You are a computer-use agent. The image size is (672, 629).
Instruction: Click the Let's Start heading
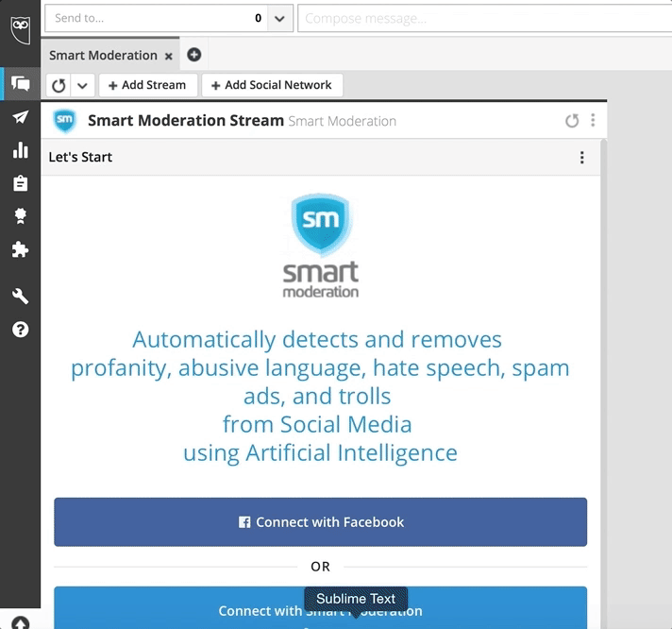[80, 157]
